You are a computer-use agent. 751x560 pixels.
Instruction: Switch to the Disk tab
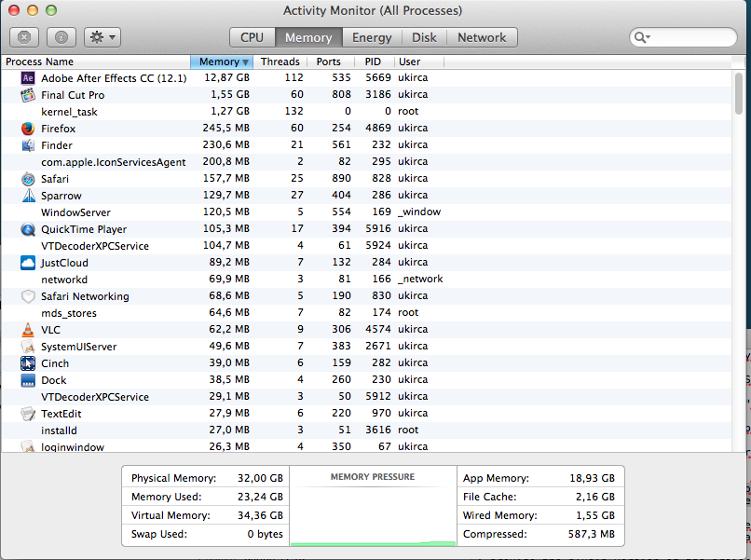coord(424,37)
